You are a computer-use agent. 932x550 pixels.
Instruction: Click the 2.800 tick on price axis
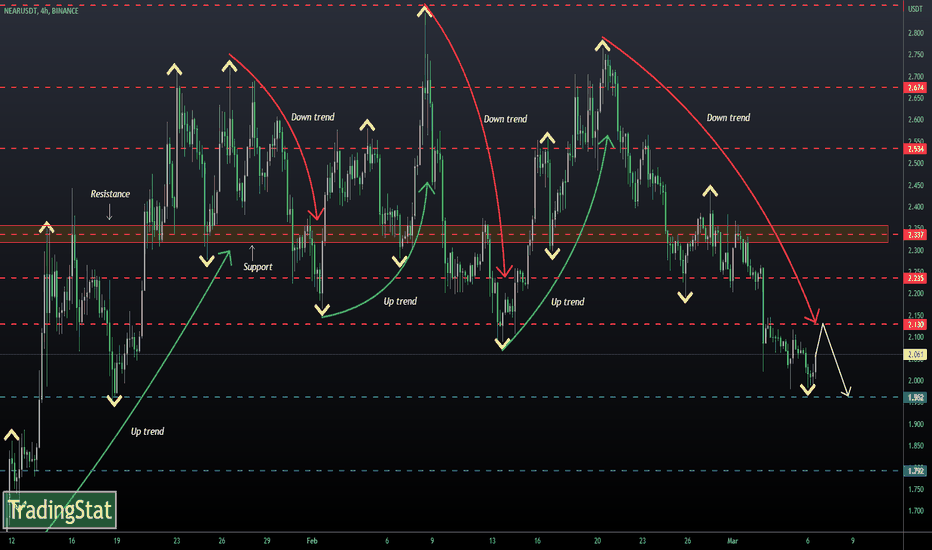click(x=916, y=33)
